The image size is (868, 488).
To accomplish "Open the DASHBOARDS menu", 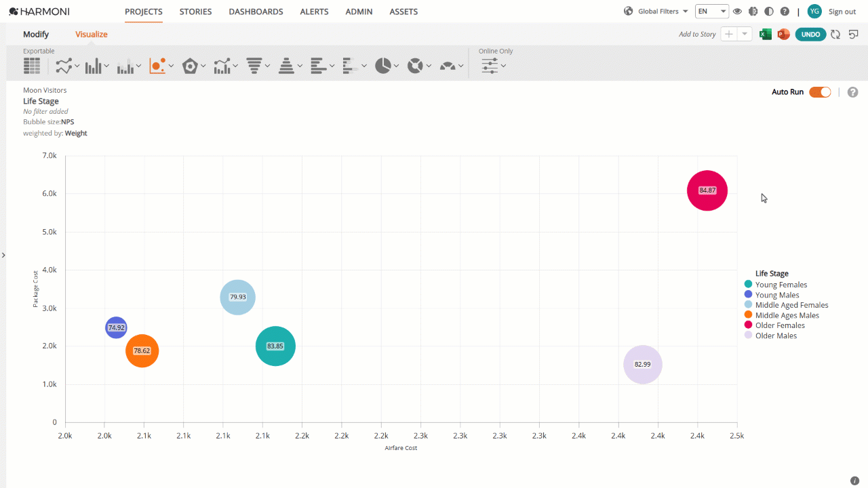I will click(x=256, y=12).
